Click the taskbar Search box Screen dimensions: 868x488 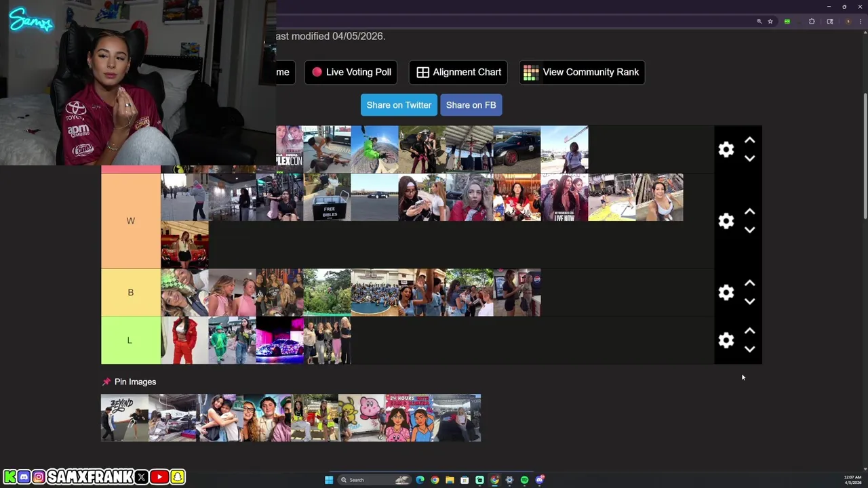[375, 480]
